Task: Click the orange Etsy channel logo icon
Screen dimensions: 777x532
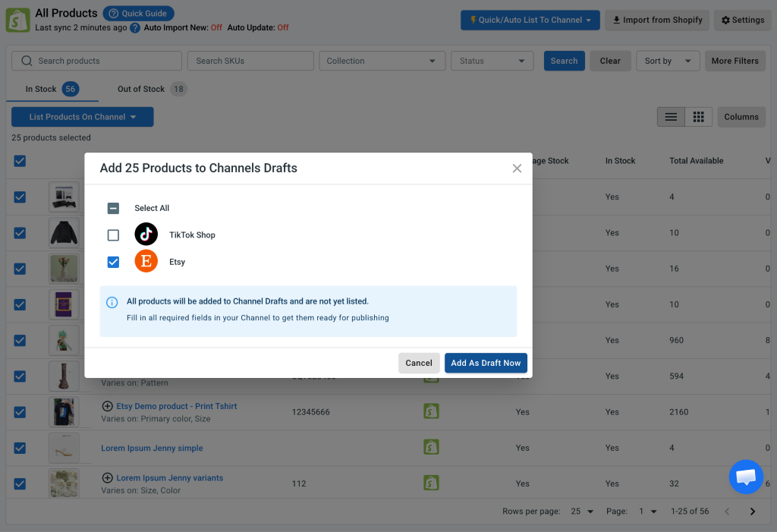Action: coord(146,261)
